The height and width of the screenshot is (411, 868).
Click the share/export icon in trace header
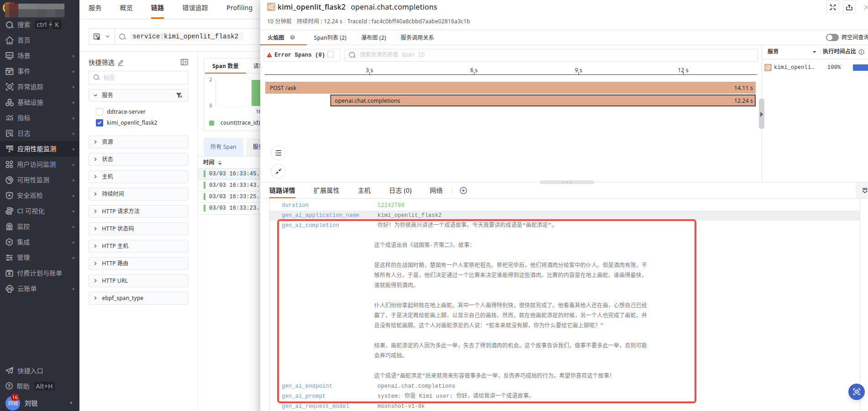tap(849, 7)
